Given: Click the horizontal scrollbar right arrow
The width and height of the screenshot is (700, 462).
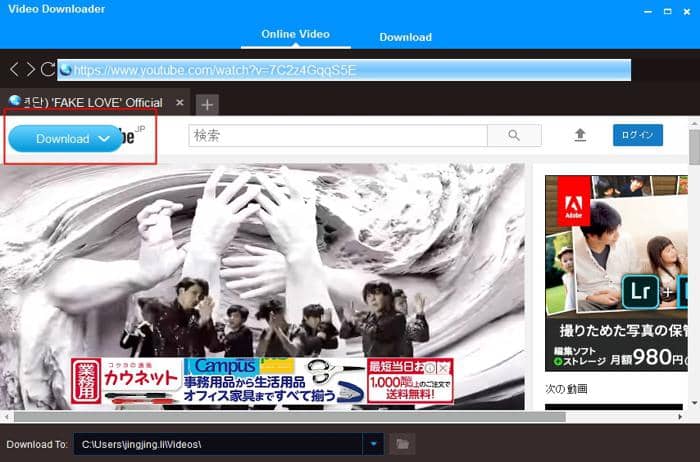Looking at the screenshot, I should (680, 417).
